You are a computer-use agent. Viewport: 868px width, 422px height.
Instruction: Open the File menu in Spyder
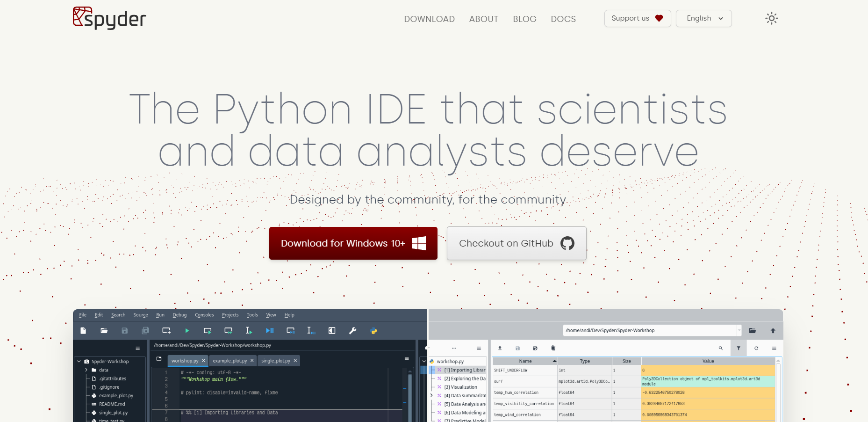pos(83,315)
